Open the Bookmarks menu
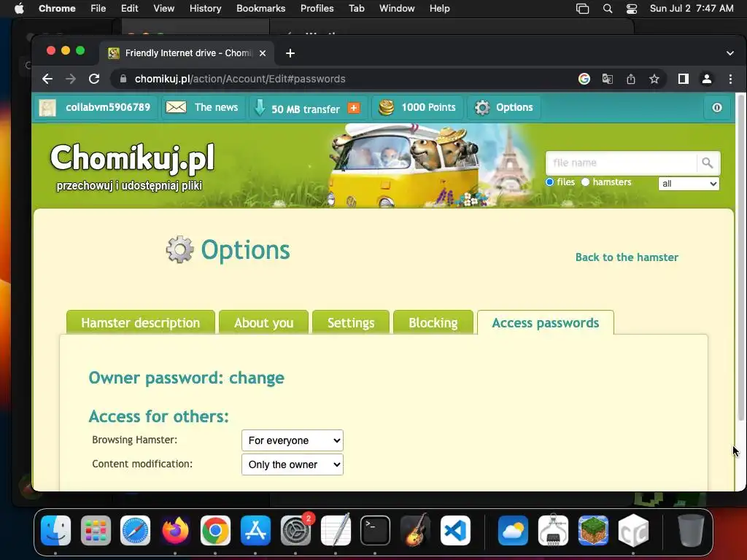 pos(260,9)
